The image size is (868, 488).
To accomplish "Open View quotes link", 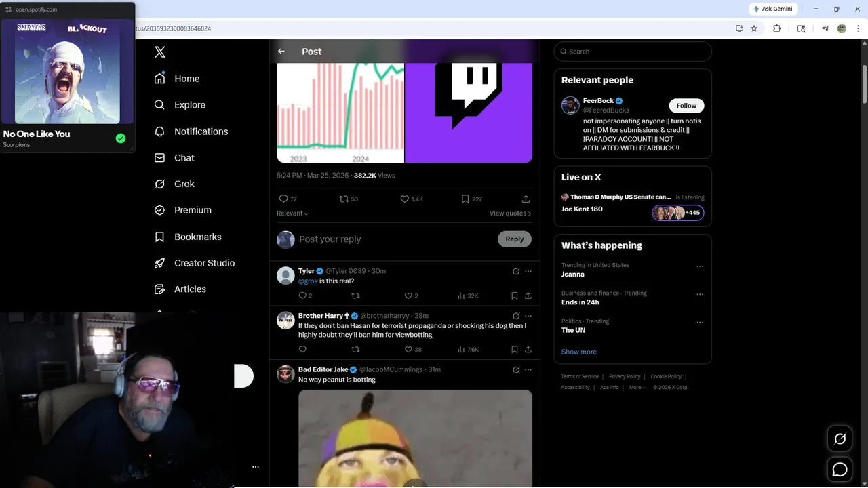I will click(510, 213).
